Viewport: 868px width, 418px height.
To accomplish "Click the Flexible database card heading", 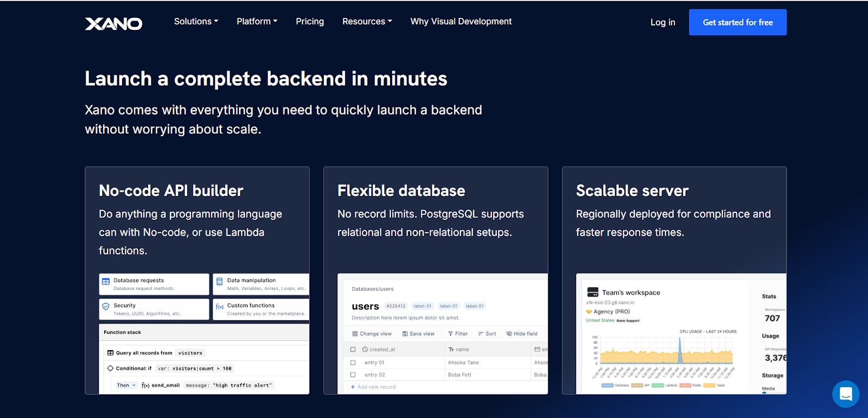I will 401,191.
